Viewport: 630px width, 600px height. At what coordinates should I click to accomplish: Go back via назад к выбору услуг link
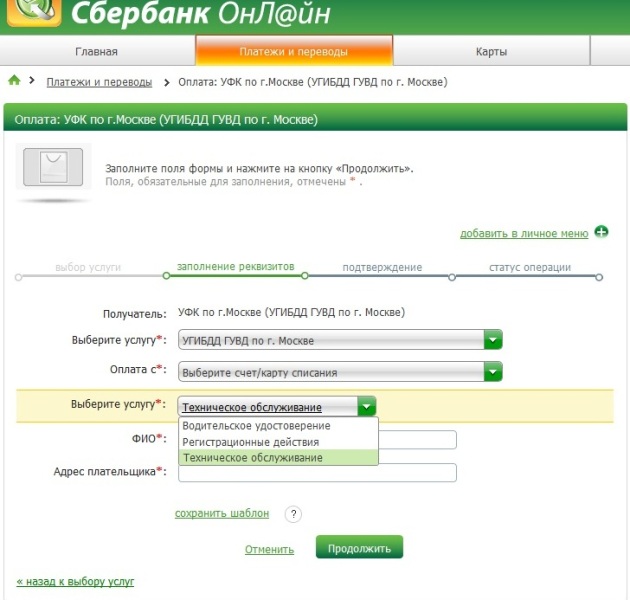click(x=75, y=581)
